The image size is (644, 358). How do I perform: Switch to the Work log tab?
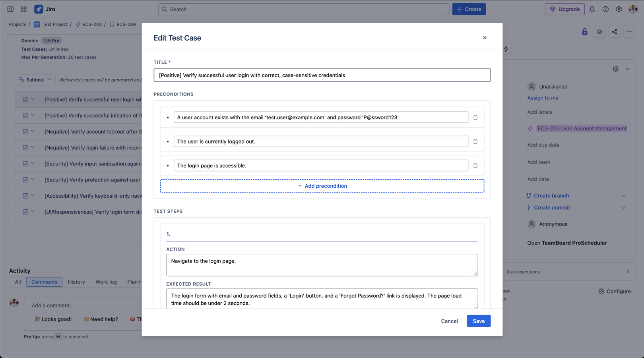(106, 282)
